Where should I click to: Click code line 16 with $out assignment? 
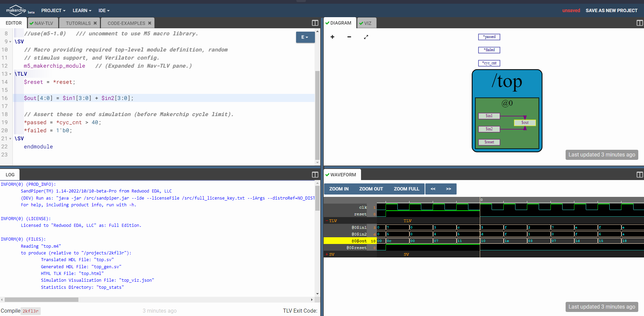[164, 98]
